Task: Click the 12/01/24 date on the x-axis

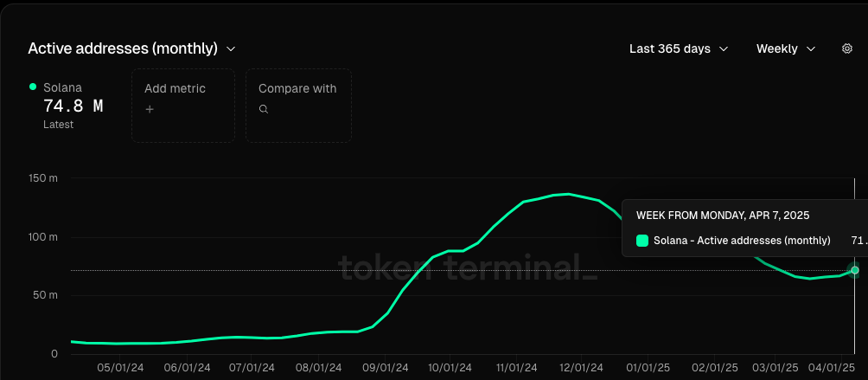Action: coord(581,368)
